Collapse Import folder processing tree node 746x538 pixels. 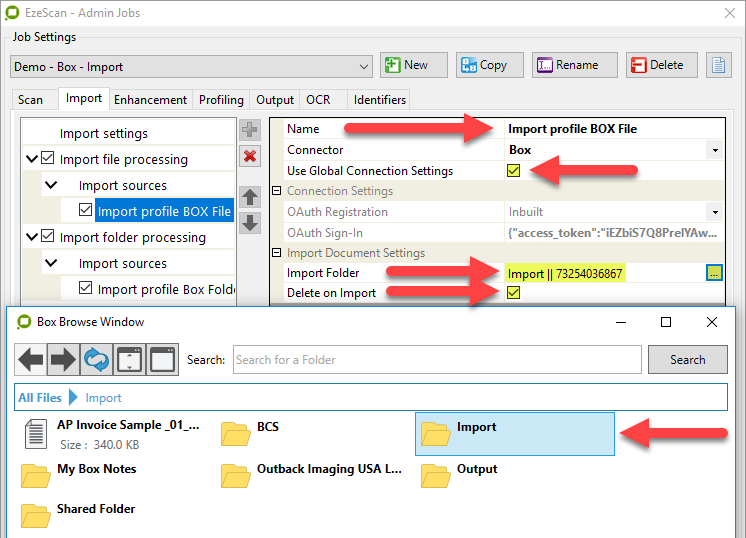[32, 236]
